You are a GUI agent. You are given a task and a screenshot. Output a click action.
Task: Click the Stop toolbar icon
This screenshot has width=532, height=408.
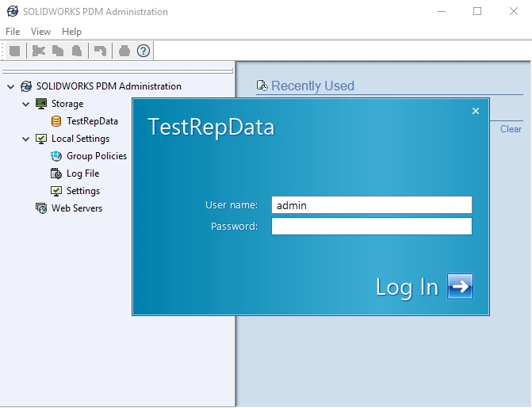(x=14, y=51)
